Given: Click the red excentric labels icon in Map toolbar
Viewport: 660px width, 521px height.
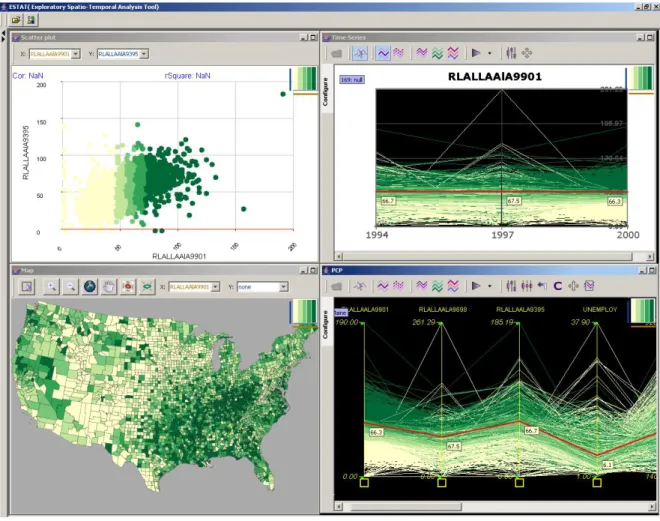Looking at the screenshot, I should [x=128, y=287].
